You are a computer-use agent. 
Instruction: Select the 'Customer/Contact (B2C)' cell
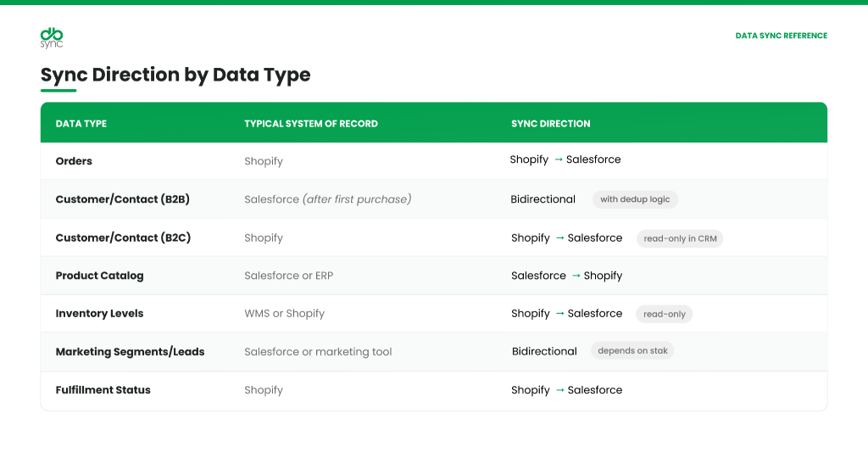(123, 237)
